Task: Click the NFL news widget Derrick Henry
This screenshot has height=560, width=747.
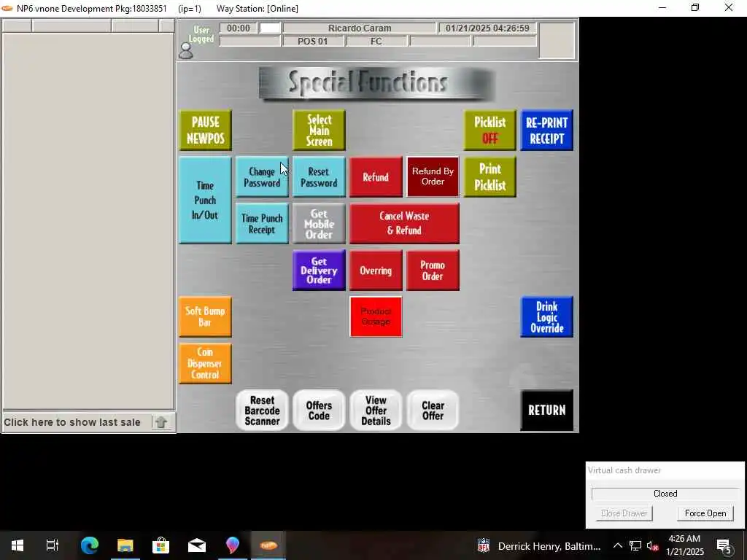Action: (x=539, y=545)
